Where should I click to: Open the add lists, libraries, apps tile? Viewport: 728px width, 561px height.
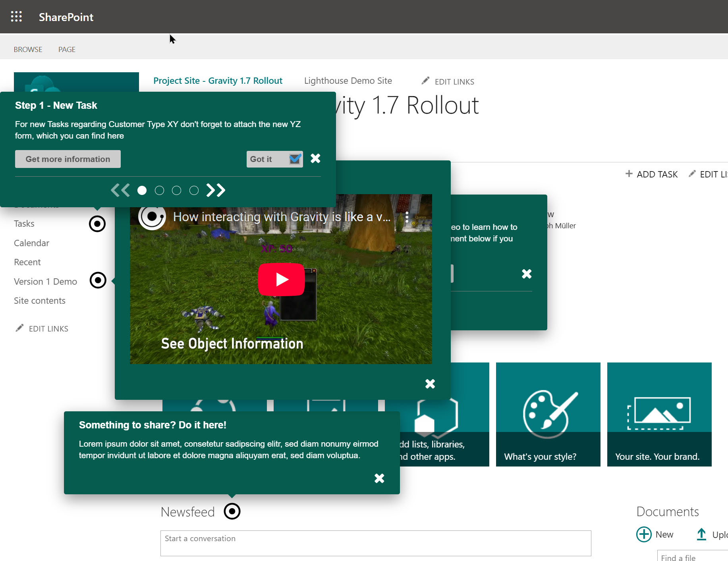point(444,433)
